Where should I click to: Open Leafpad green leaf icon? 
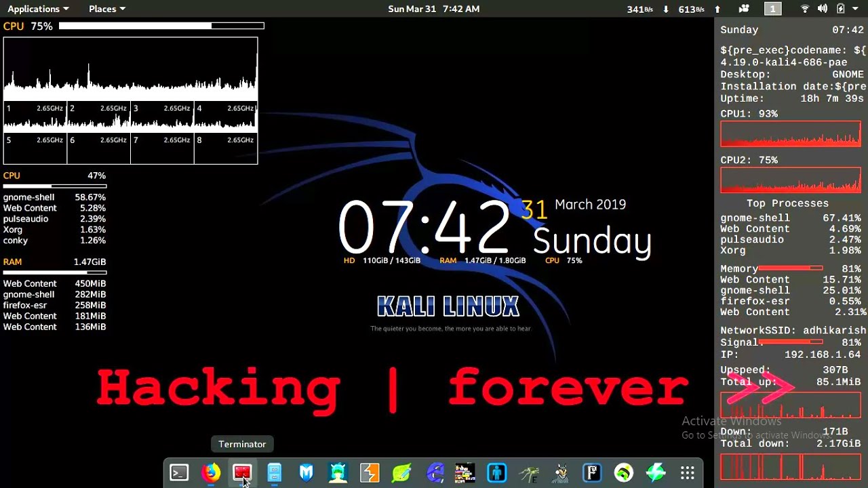(401, 472)
